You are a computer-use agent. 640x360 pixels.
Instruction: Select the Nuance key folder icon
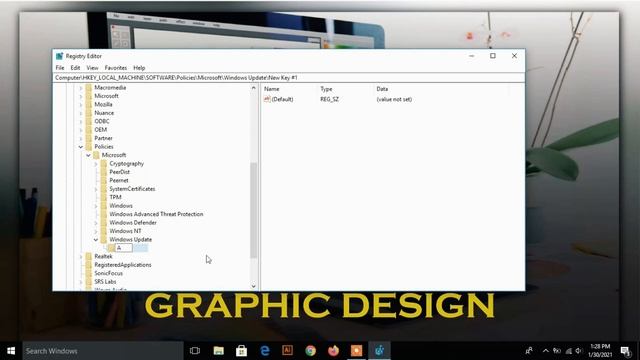pos(89,113)
